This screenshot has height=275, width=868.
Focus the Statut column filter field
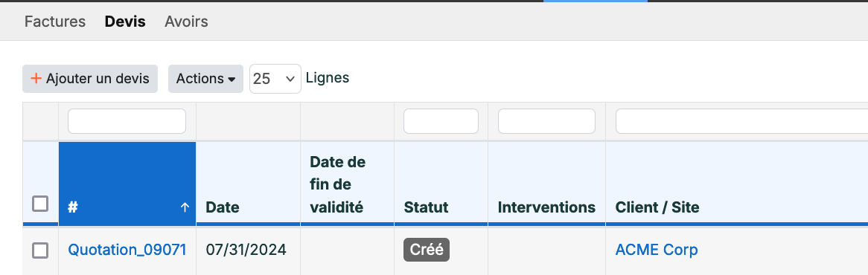[x=441, y=121]
